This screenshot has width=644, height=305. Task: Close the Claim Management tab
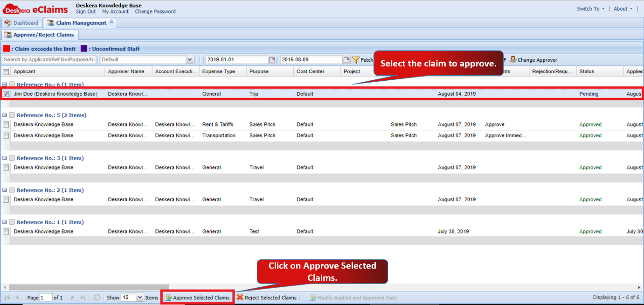[111, 22]
